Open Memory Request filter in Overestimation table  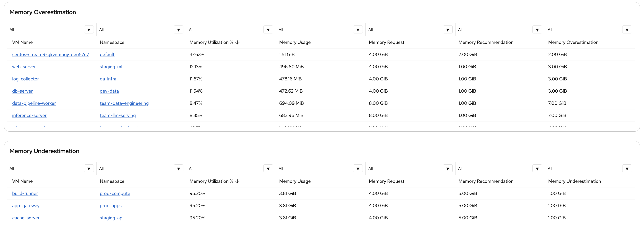pyautogui.click(x=448, y=30)
